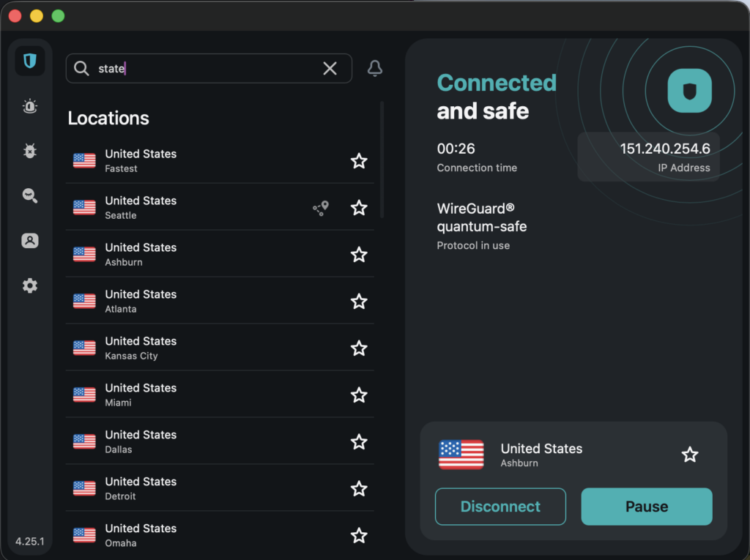
Task: Toggle favorite star for connected Ashburn server
Action: [690, 455]
